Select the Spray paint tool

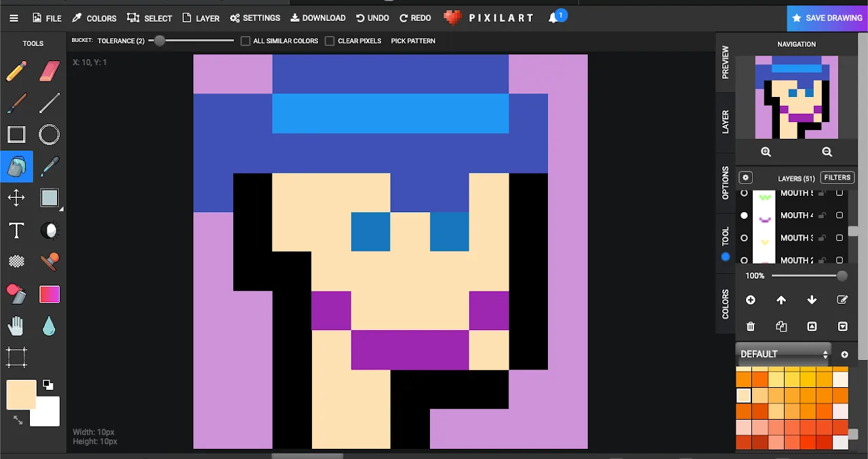[16, 294]
